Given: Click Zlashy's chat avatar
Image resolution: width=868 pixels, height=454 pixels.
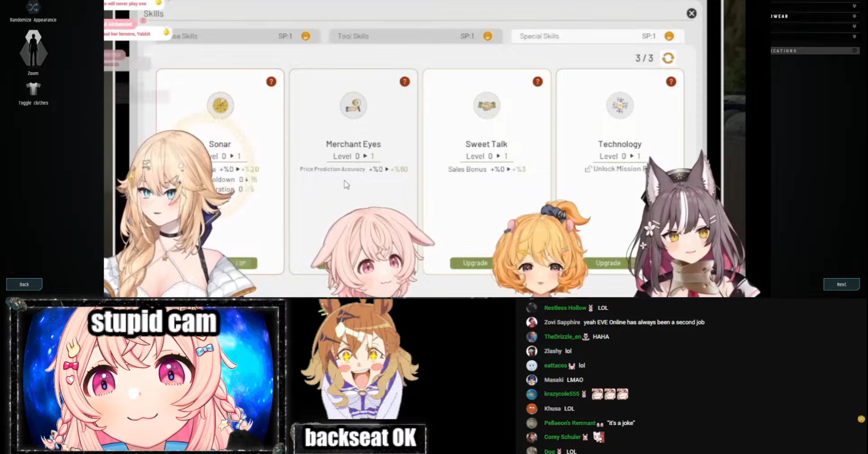Looking at the screenshot, I should 532,351.
